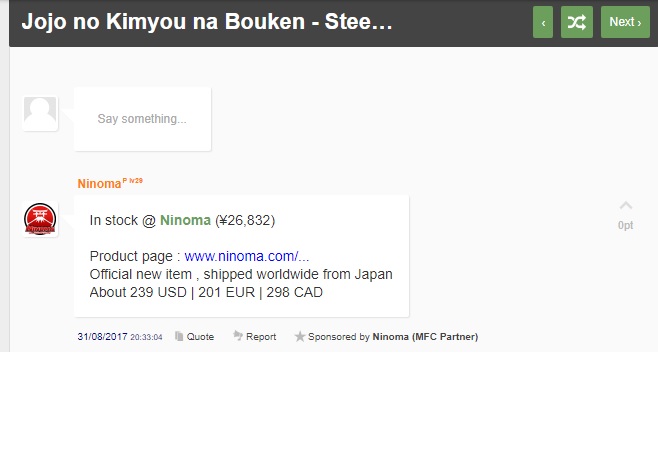Click the Ninoma torii gate avatar
Screen dimensions: 658x457
pos(40,219)
